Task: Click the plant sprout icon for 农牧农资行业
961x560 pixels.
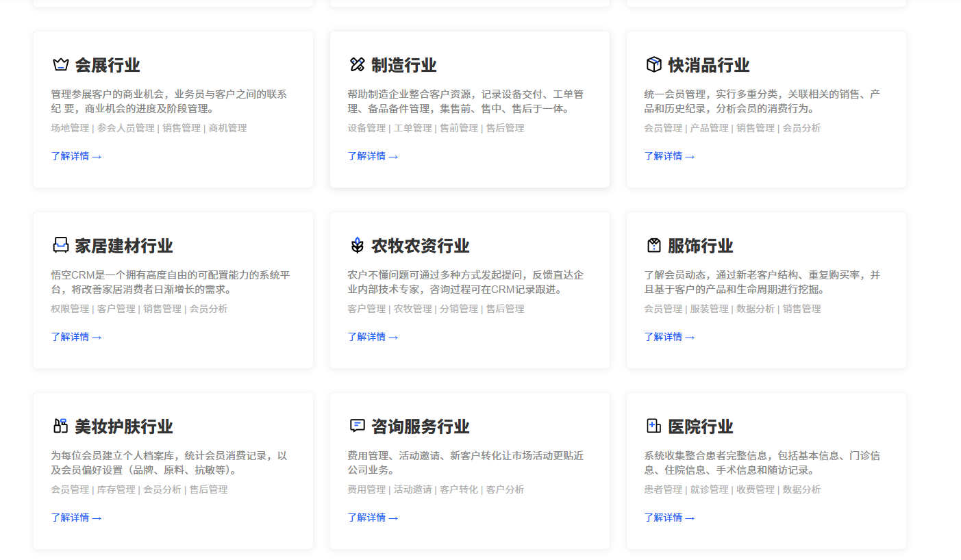Action: click(x=356, y=245)
